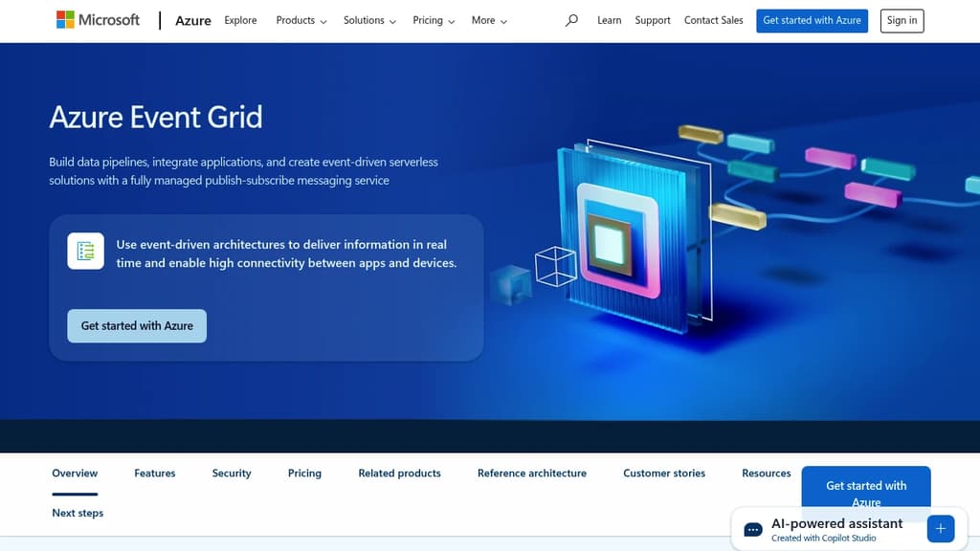Click the AI-powered assistant label

tap(836, 523)
